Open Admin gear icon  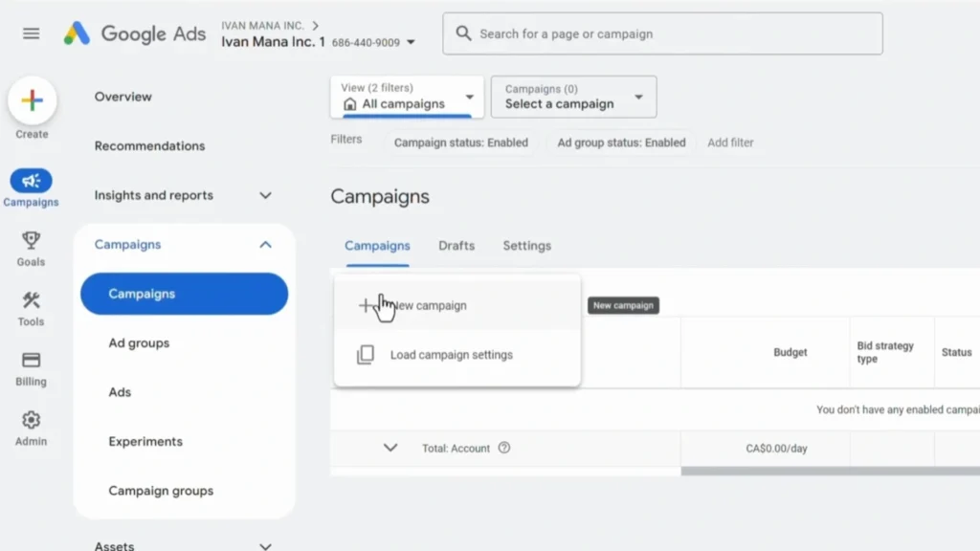(x=31, y=420)
